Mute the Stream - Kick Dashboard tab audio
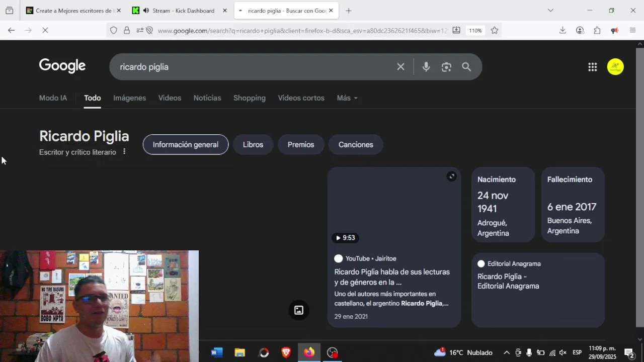Image resolution: width=644 pixels, height=362 pixels. tap(146, 11)
